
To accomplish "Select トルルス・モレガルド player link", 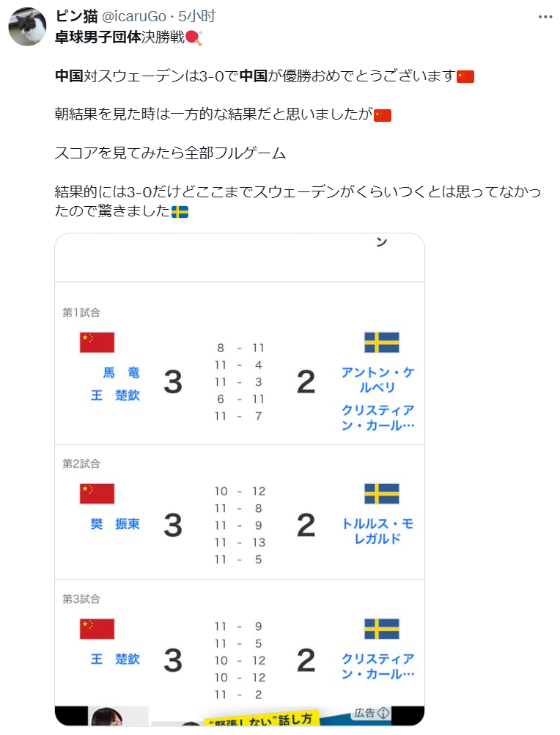I will click(x=378, y=531).
